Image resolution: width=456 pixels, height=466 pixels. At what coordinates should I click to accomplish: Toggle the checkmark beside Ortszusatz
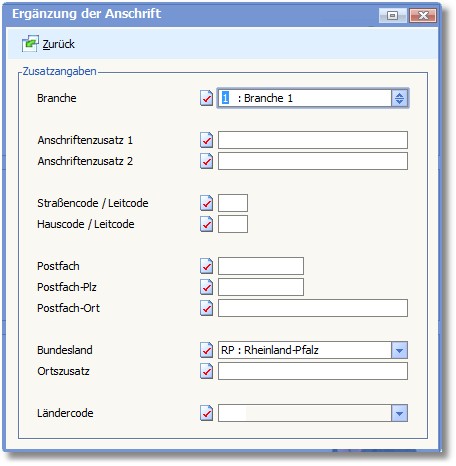coord(206,371)
